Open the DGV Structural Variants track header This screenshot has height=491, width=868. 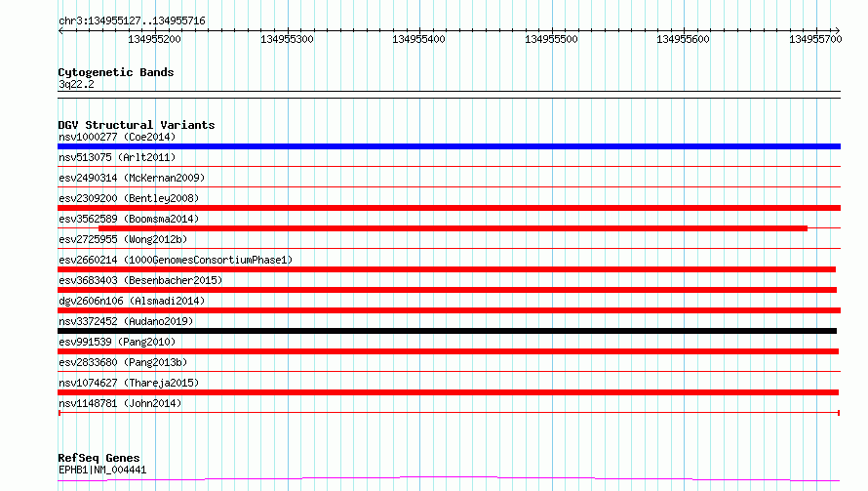(137, 125)
